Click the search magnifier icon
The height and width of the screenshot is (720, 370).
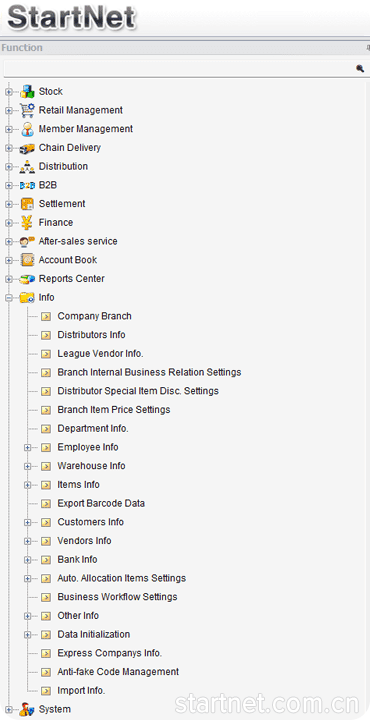point(360,68)
